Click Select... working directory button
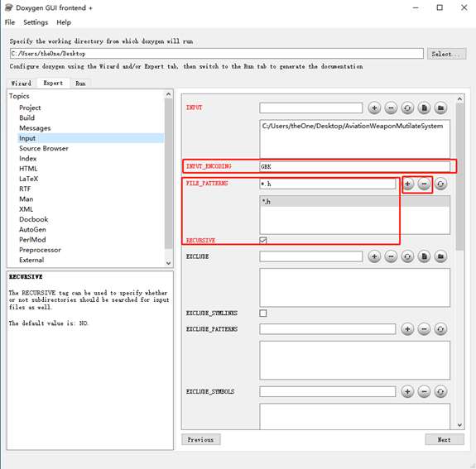This screenshot has height=469, width=476. coord(446,54)
